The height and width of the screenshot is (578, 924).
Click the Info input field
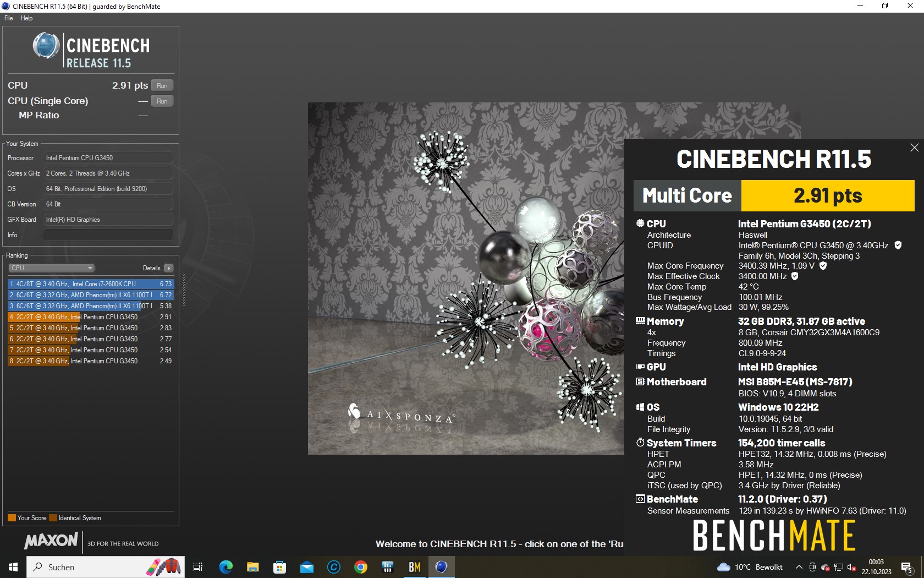click(108, 235)
